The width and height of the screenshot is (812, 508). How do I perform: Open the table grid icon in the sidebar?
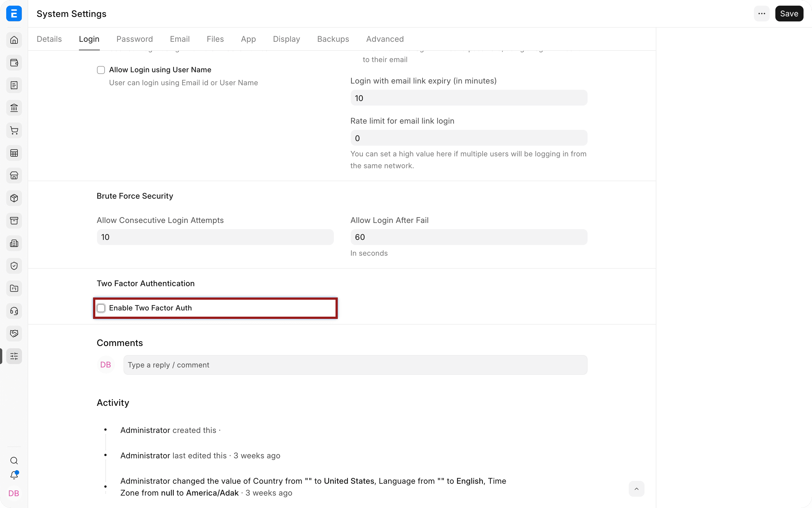(14, 153)
